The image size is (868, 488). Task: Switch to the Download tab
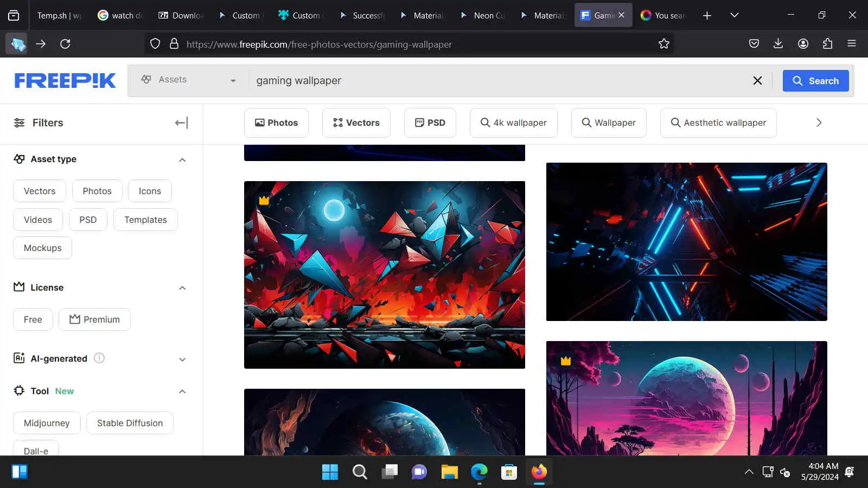point(181,16)
